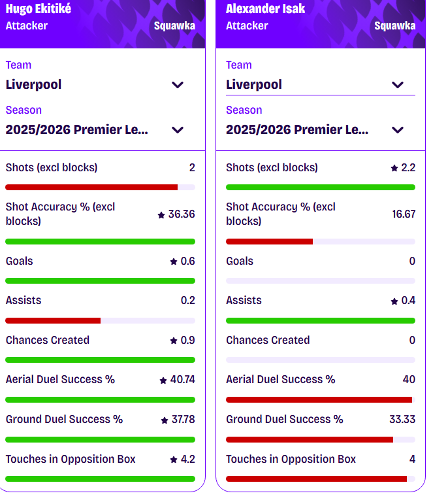Click the Squawka logo on Isak's card
This screenshot has height=504, width=431.
tap(394, 26)
